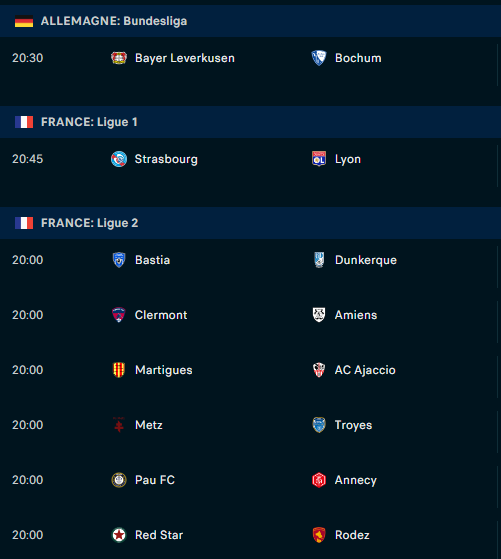The image size is (501, 559).
Task: Click the Rodez club crest
Action: click(319, 535)
